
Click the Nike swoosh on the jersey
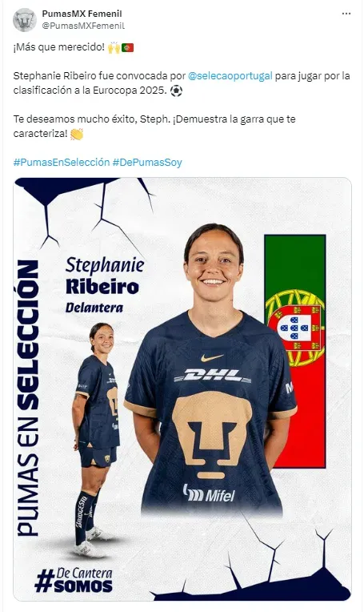212,357
